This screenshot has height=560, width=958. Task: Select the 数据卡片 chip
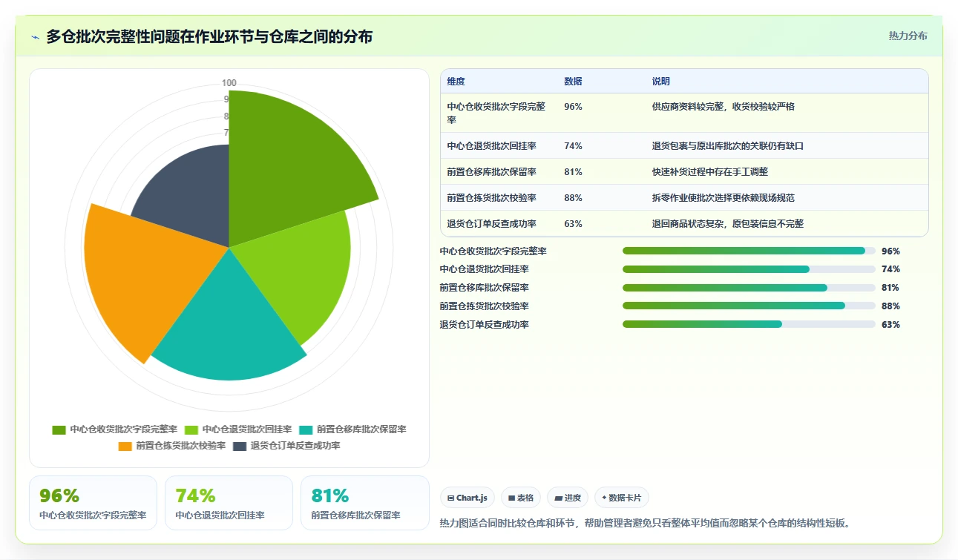tap(622, 498)
